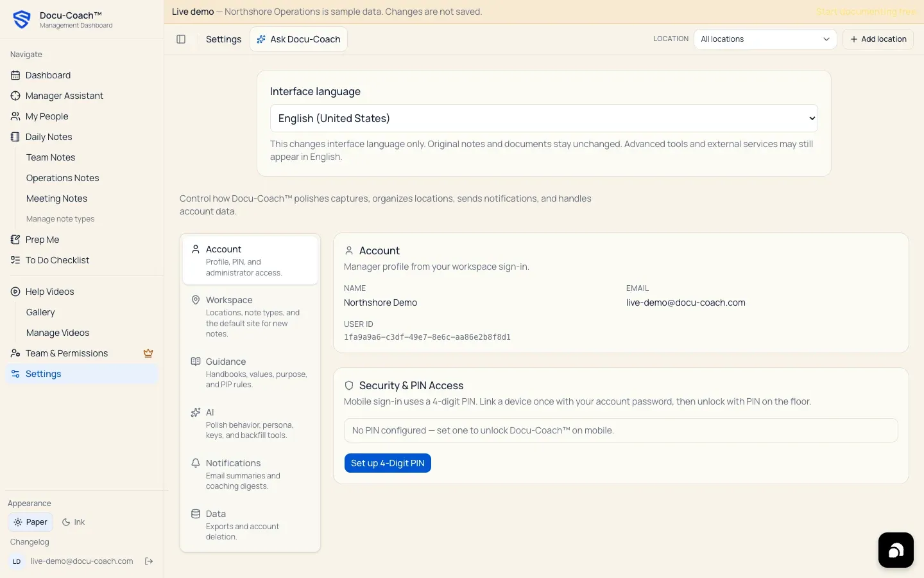Open Manage Videos sub-item
This screenshot has height=578, width=924.
click(x=58, y=333)
